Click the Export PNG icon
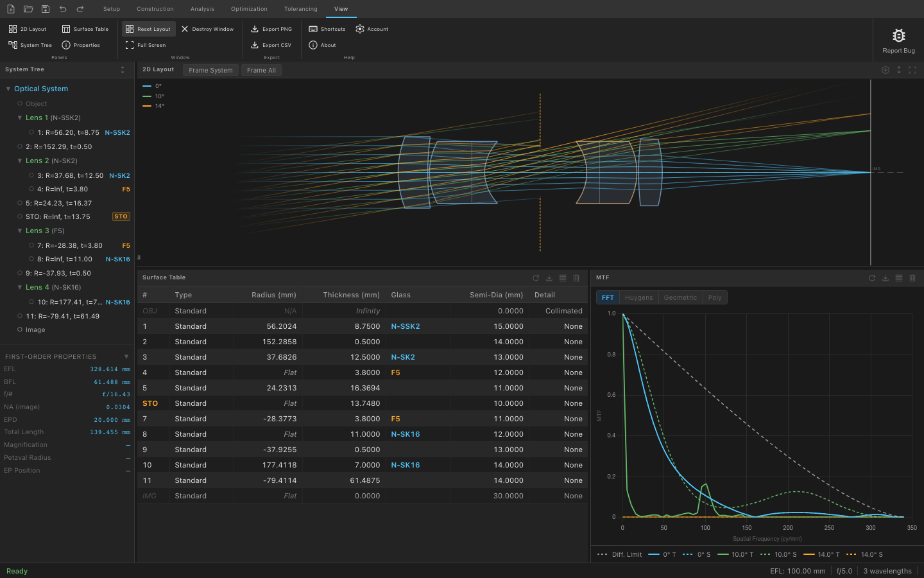 coord(255,29)
